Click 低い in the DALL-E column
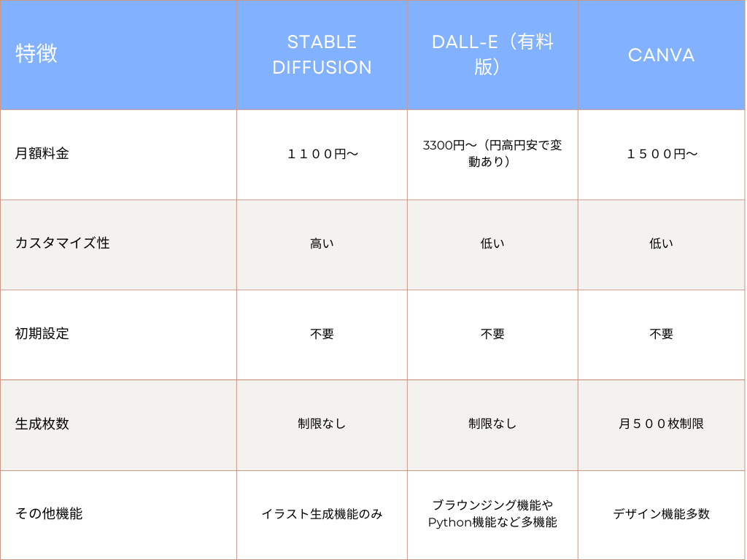This screenshot has width=747, height=560. click(x=492, y=244)
